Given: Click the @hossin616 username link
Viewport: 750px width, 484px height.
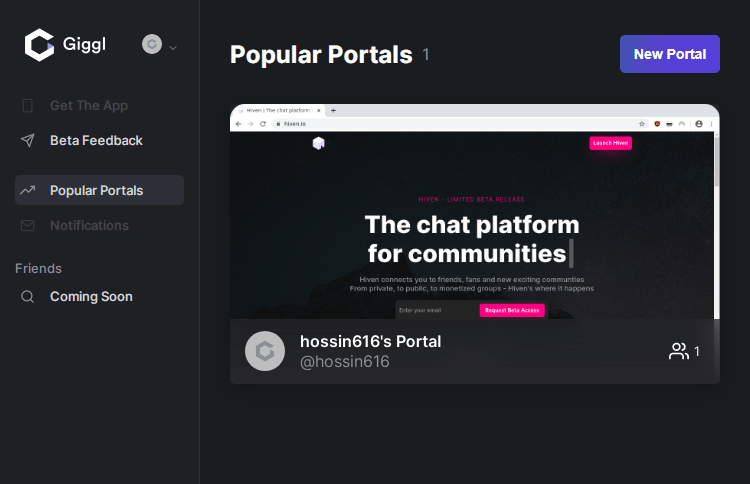Looking at the screenshot, I should (344, 362).
